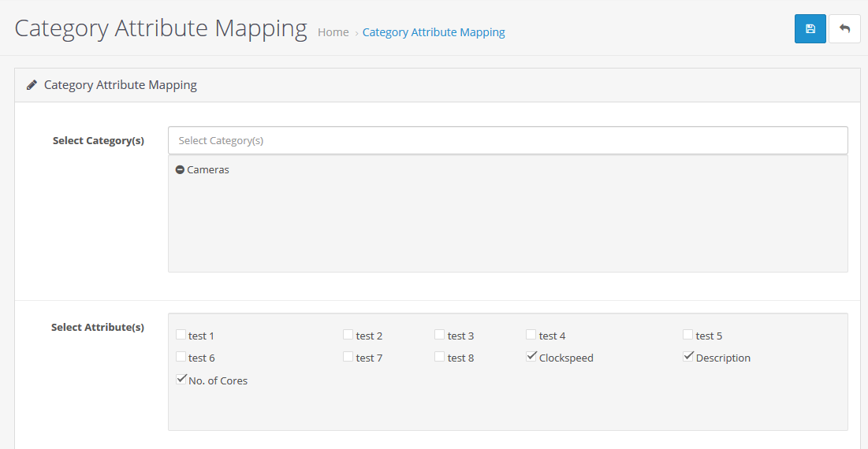The width and height of the screenshot is (868, 449).
Task: Click the Cameras category entry
Action: pyautogui.click(x=208, y=170)
